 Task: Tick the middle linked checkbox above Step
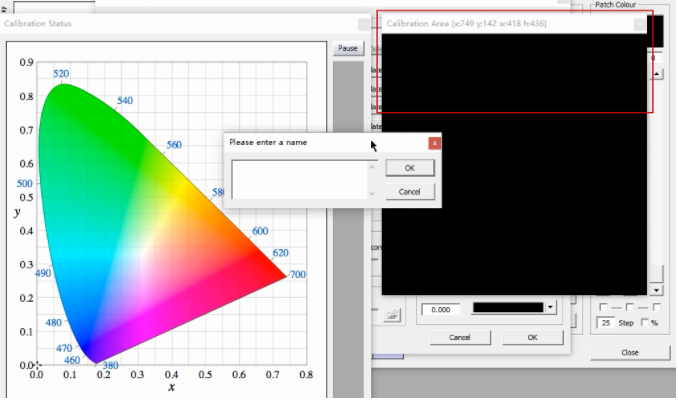tap(630, 307)
